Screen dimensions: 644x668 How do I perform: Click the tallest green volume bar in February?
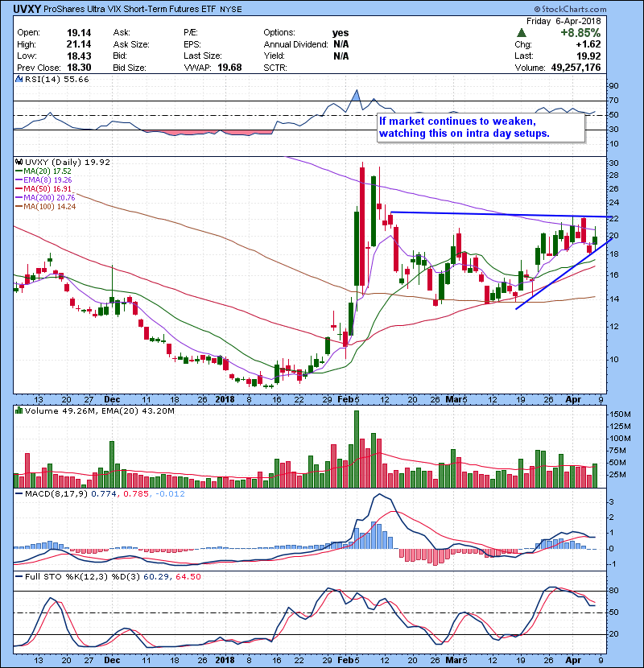point(356,447)
